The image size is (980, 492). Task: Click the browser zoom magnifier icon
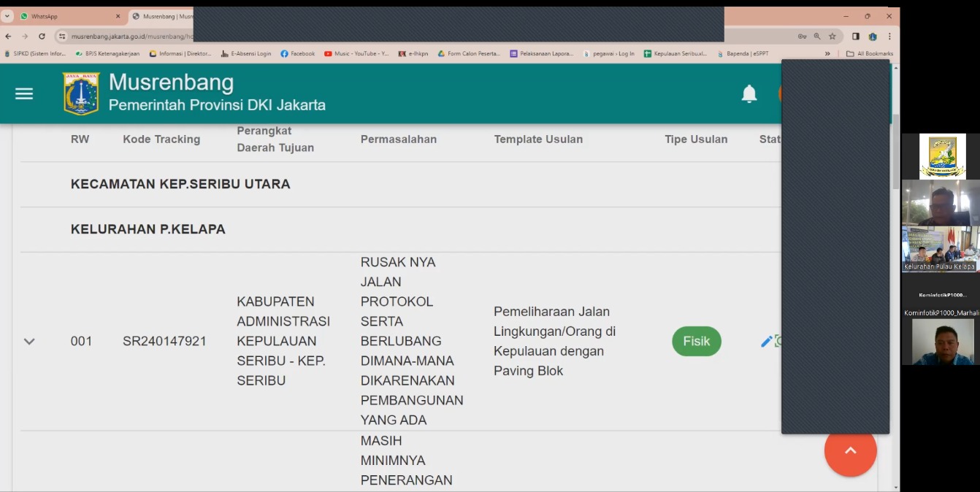coord(817,36)
